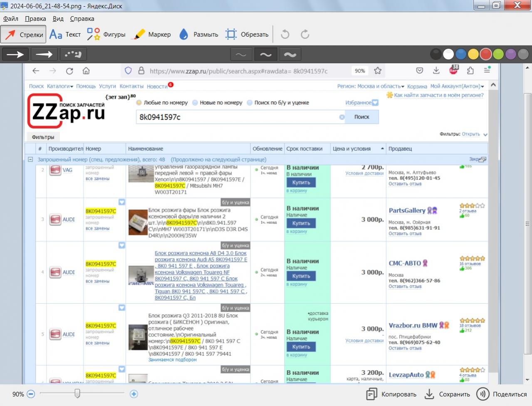Collapse the 'Запрошенный номер' group with minus box

(30, 159)
